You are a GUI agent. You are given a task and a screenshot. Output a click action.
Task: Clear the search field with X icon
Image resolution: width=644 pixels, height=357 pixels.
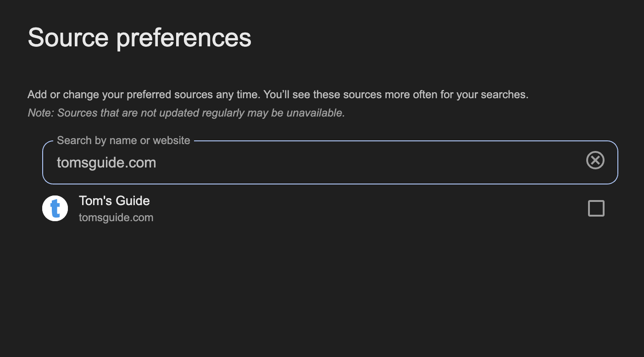(595, 160)
